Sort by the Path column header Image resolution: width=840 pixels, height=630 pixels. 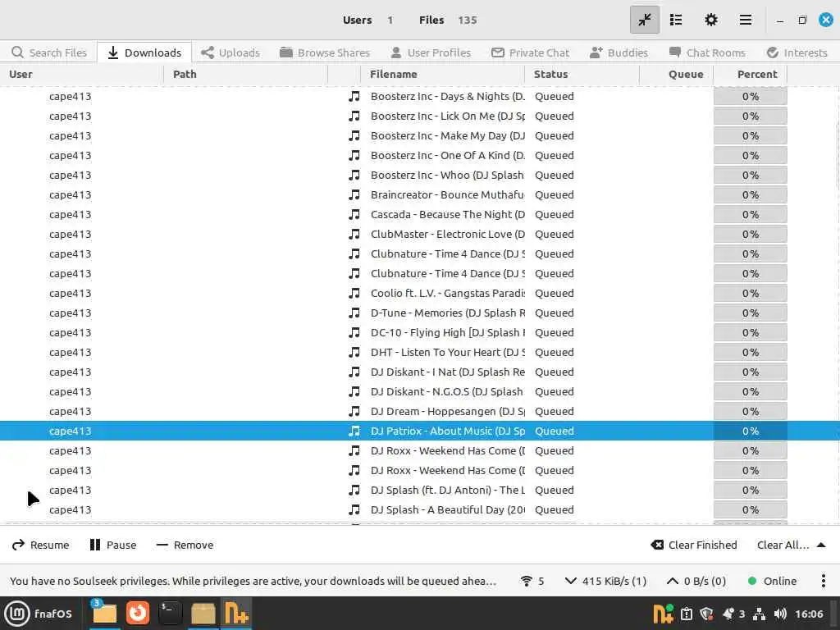246,75
